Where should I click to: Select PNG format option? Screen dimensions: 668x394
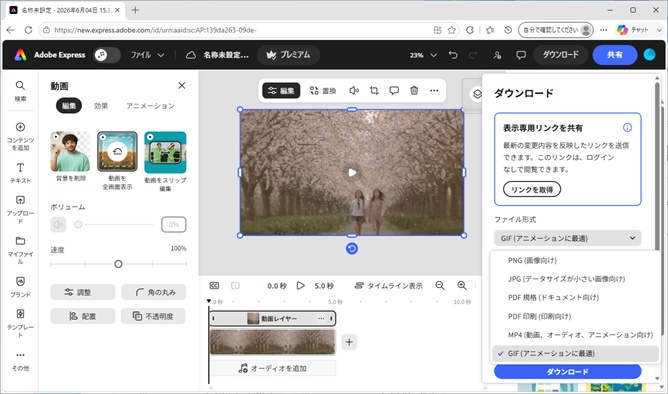pos(574,260)
